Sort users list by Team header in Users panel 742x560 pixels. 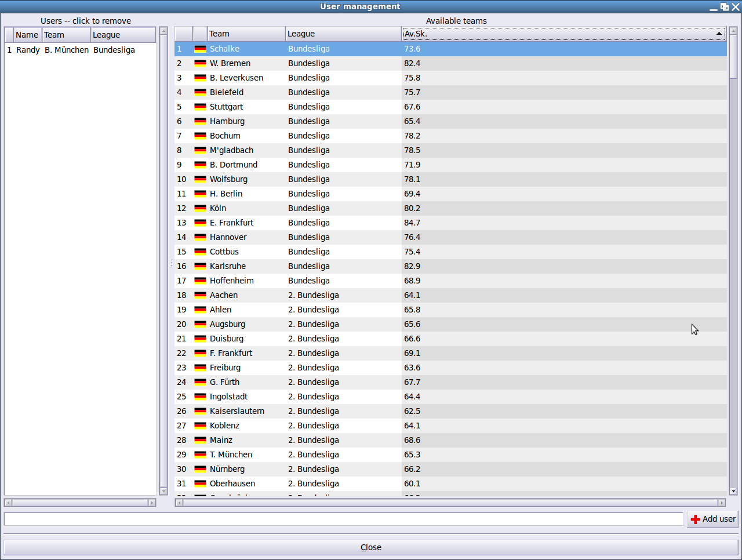tap(67, 35)
